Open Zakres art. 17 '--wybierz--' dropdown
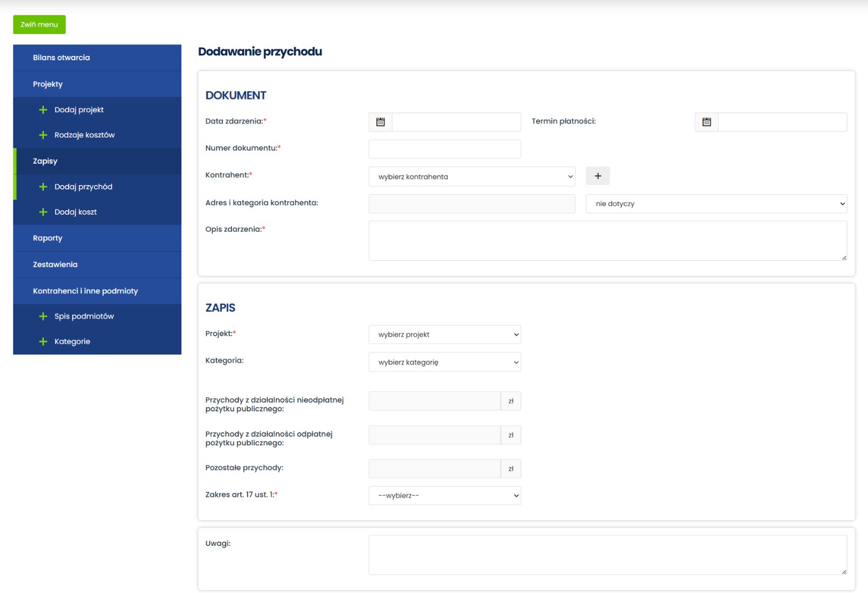Viewport: 868px width, 593px height. point(444,495)
